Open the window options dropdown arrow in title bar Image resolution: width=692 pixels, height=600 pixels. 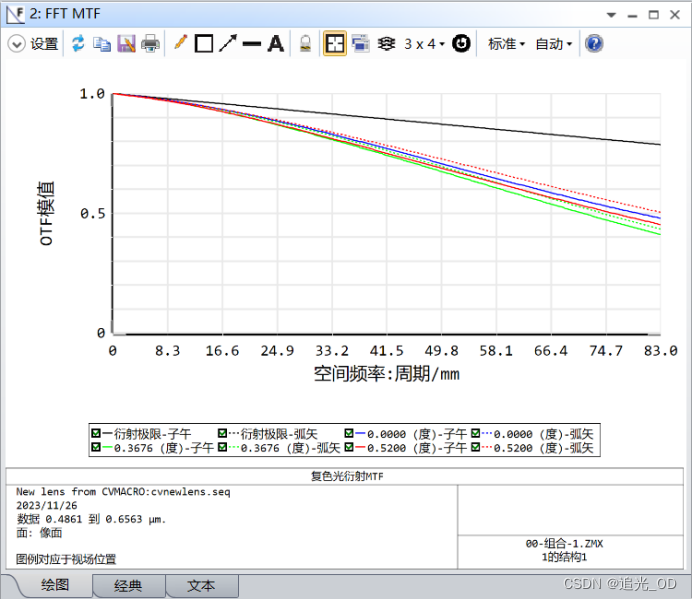tap(611, 15)
